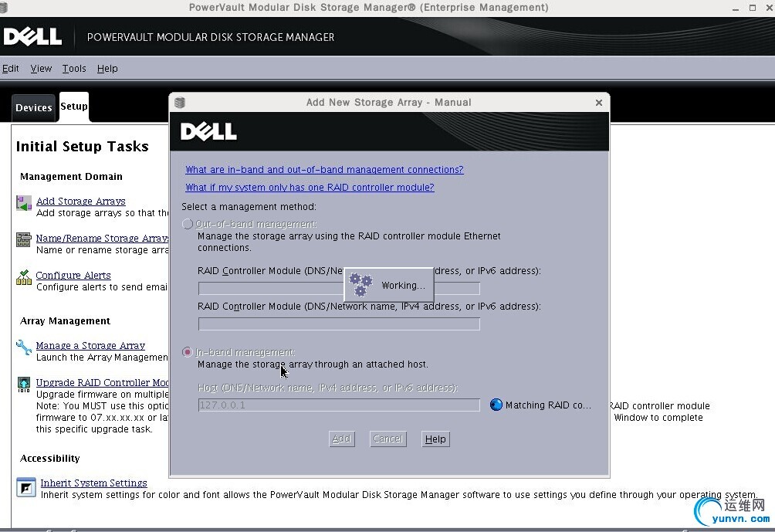The image size is (775, 532).
Task: Minimize the main Storage Manager window
Action: pos(736,8)
